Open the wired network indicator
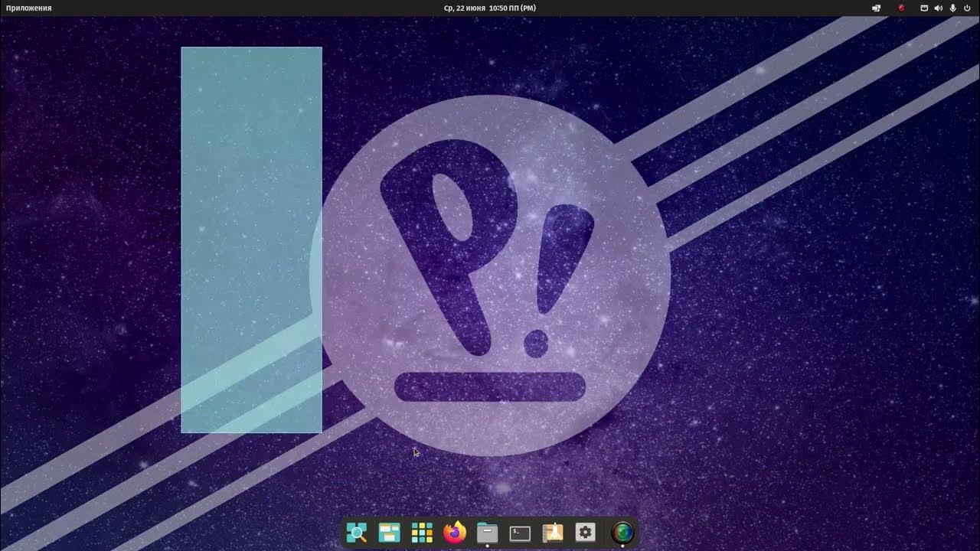The height and width of the screenshot is (551, 980). click(924, 8)
